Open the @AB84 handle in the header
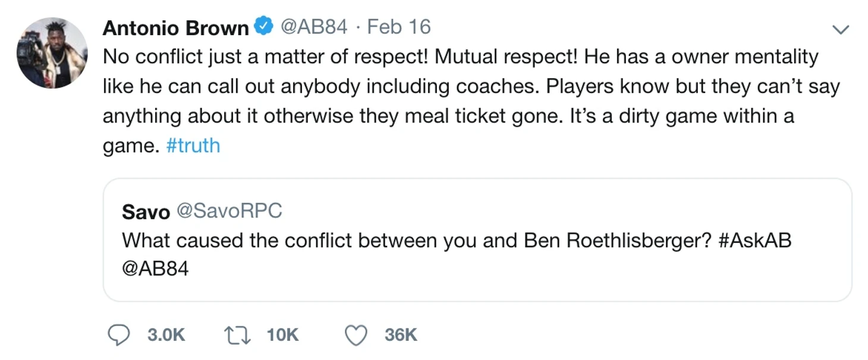 tap(313, 27)
